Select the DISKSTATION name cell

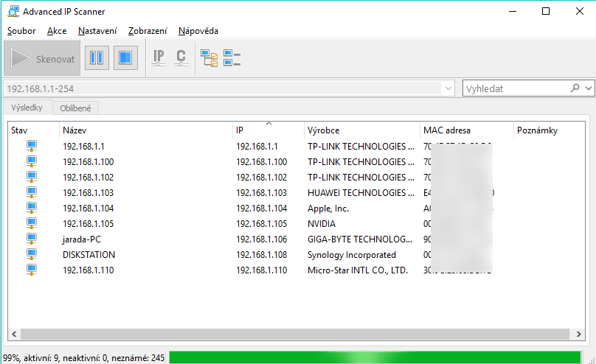89,255
